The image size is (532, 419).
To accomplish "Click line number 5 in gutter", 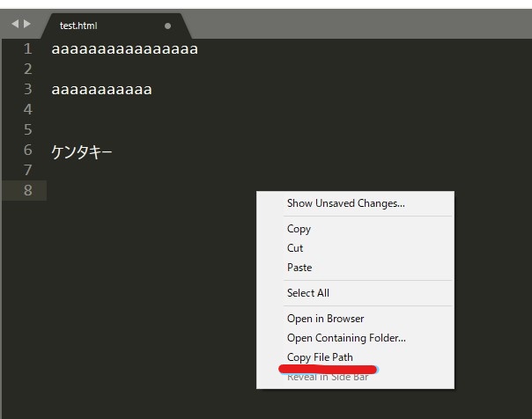I will pyautogui.click(x=28, y=129).
